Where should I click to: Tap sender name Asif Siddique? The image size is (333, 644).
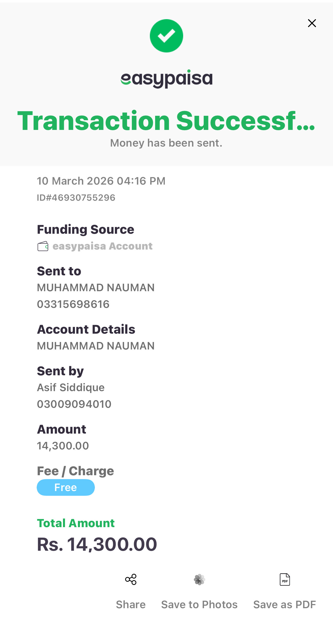click(71, 388)
